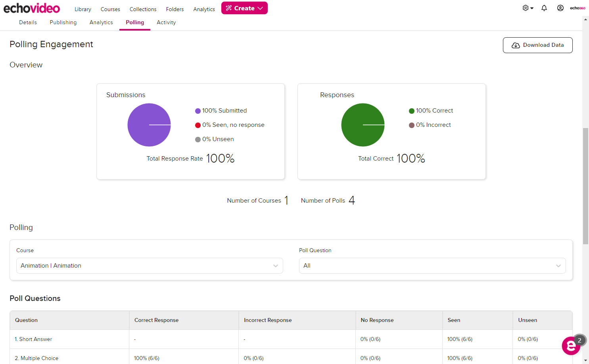Switch to the Activity tab
Screen dimensions: 589x364
166,22
